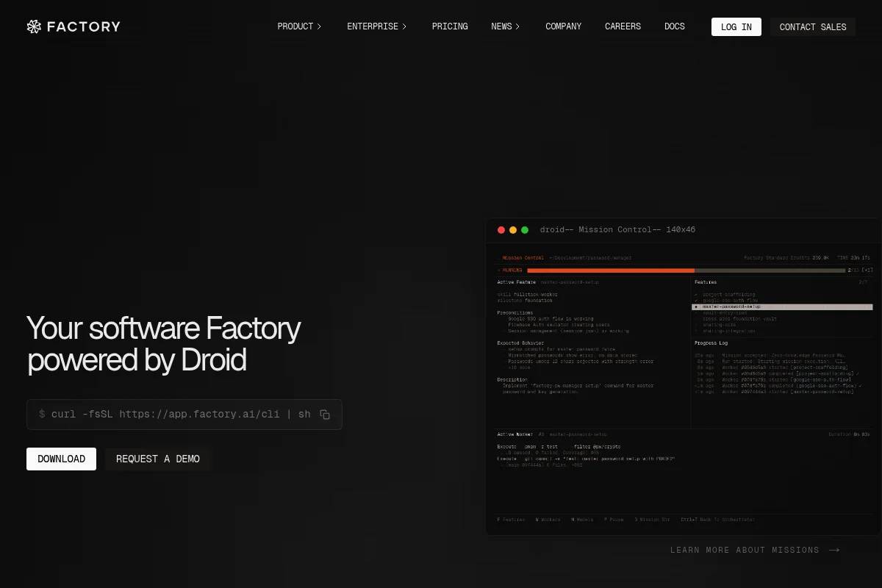Copy the curl install command
Viewport: 882px width, 588px height.
pos(325,415)
